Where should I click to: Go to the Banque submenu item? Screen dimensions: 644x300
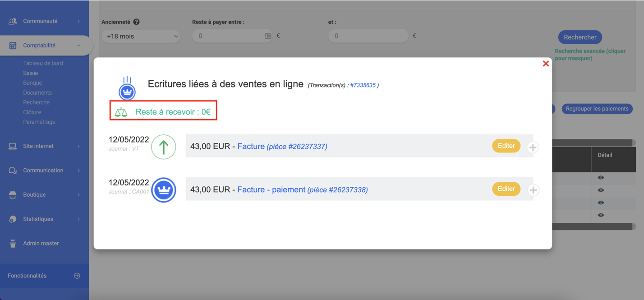tap(32, 83)
